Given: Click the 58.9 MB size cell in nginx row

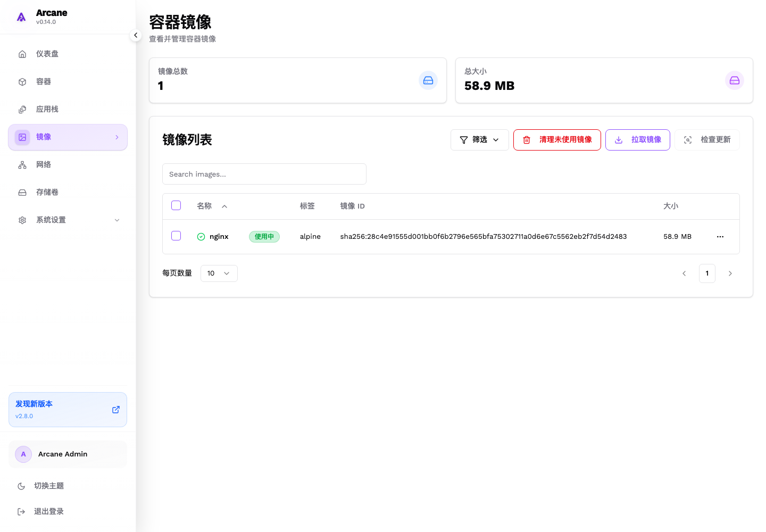Looking at the screenshot, I should [678, 237].
